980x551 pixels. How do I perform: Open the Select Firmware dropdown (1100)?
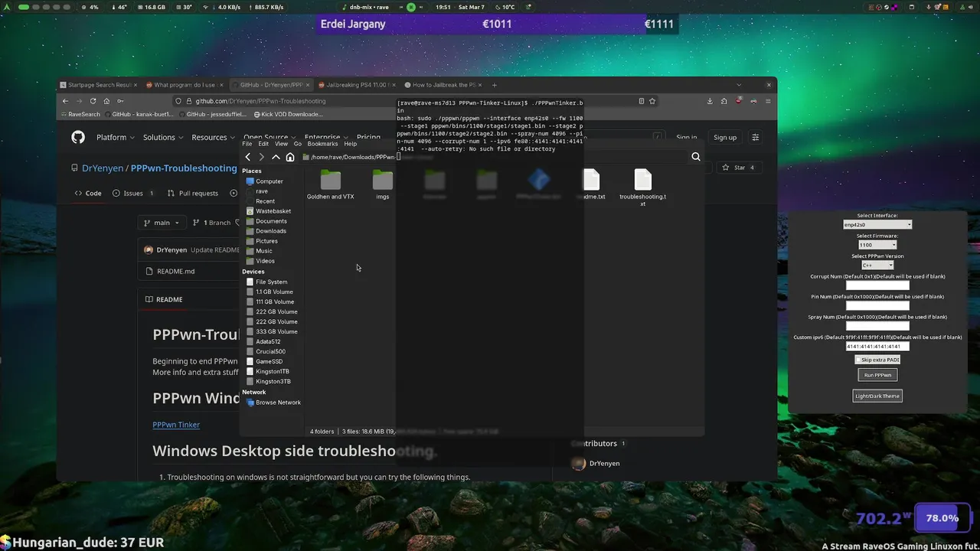click(877, 245)
